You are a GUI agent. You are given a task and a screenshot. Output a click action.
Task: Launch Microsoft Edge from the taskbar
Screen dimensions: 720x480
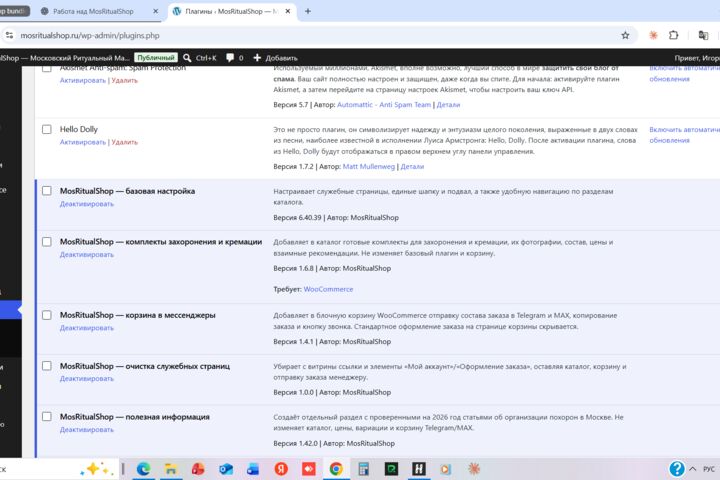click(144, 469)
